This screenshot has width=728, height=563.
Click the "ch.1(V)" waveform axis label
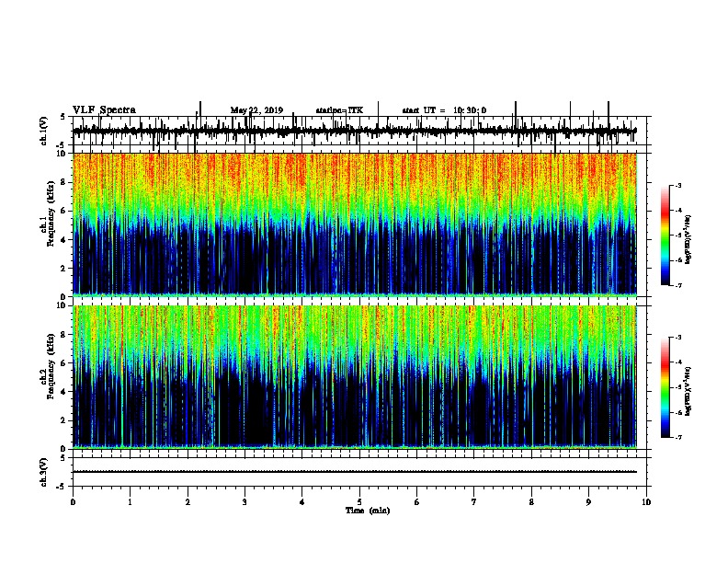pyautogui.click(x=44, y=131)
